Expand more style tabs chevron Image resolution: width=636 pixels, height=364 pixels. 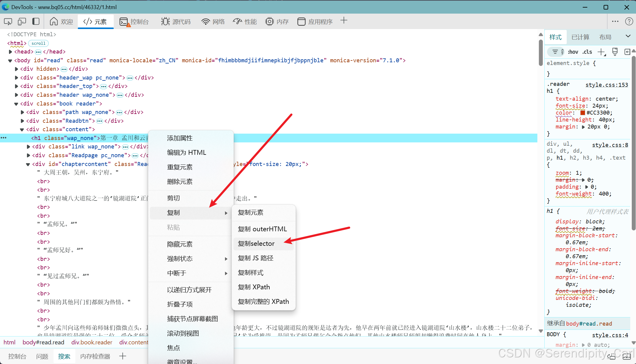628,36
